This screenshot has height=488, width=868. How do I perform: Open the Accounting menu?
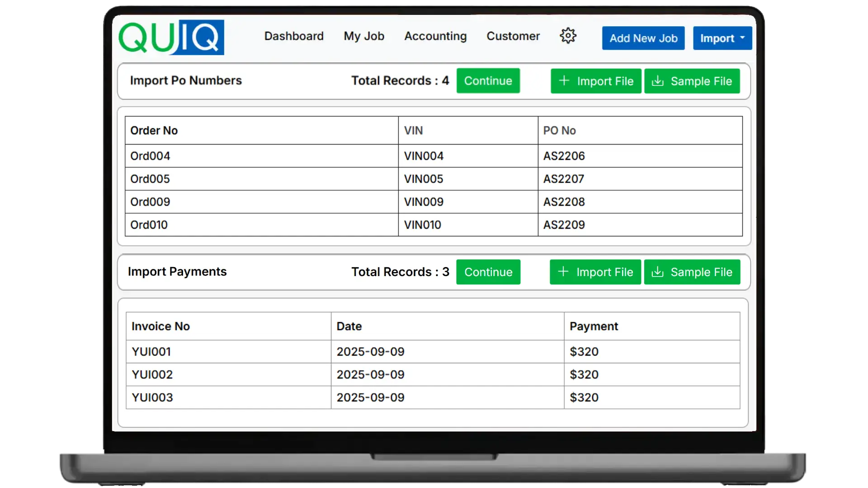[x=435, y=36]
